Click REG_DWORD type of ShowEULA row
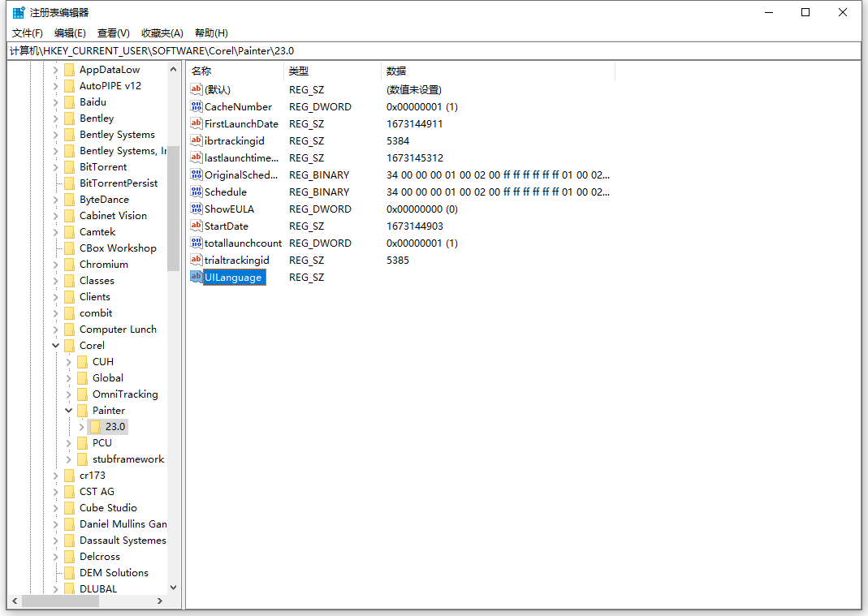Viewport: 868px width, 616px height. click(320, 209)
